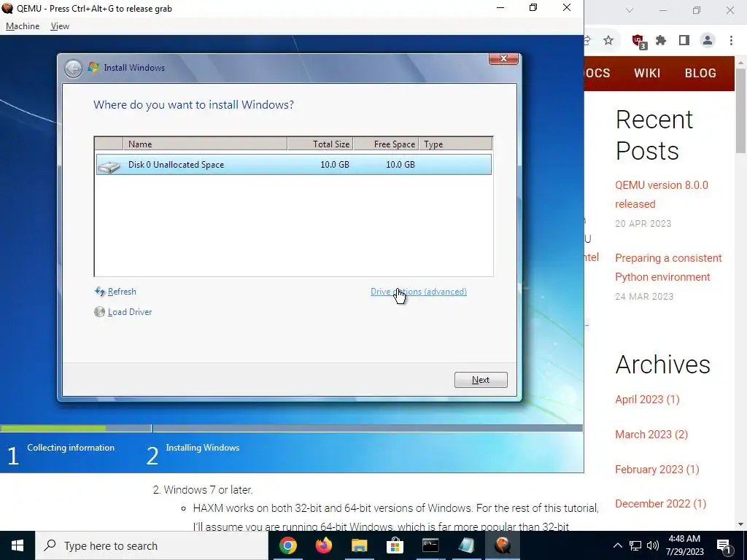747x560 pixels.
Task: Click the Windows flag icon in dialog title
Action: [x=93, y=68]
